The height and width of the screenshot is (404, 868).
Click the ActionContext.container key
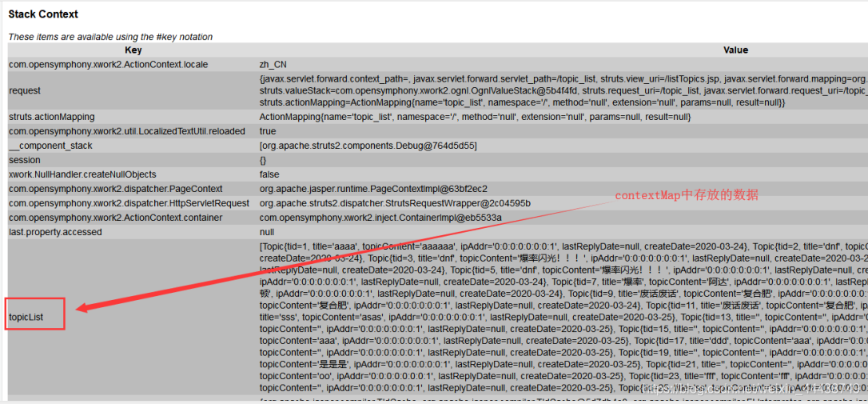[116, 218]
